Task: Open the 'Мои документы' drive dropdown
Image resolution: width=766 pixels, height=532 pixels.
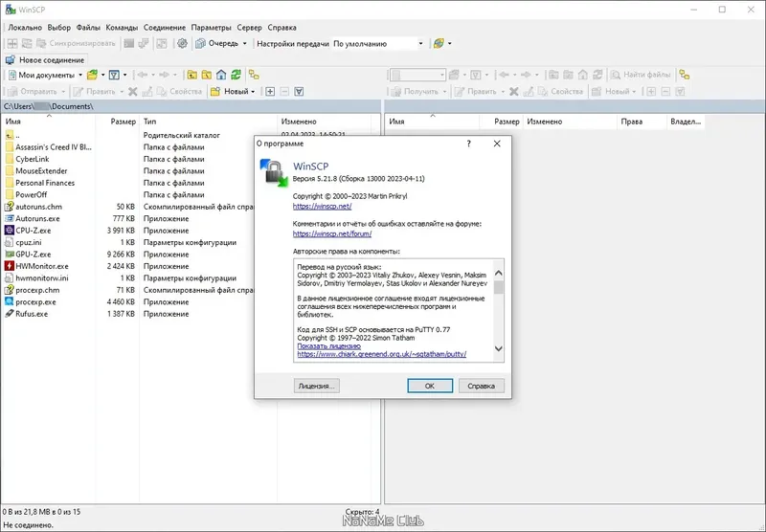Action: [80, 75]
